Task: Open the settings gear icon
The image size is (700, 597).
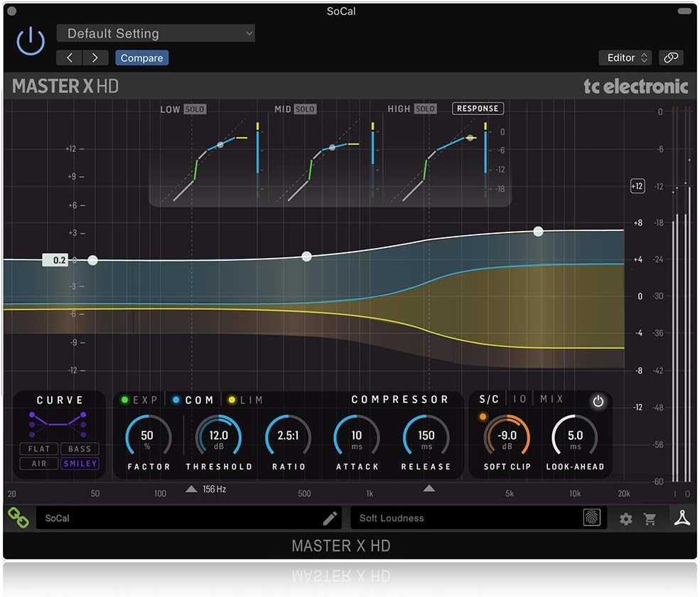Action: coord(625,519)
